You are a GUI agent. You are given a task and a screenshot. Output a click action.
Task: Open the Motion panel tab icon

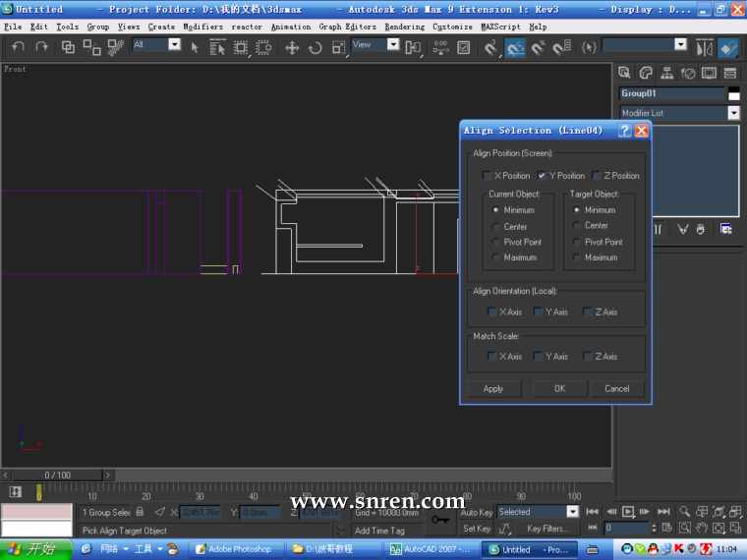click(x=688, y=73)
